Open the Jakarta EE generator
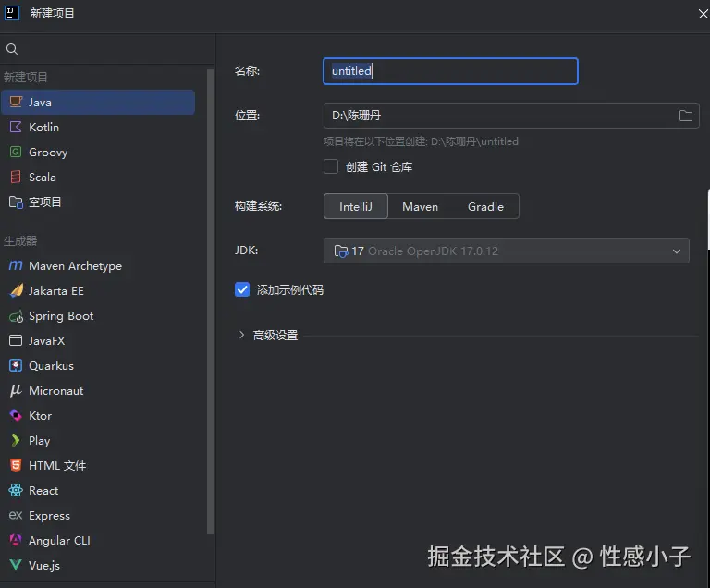The height and width of the screenshot is (588, 710). 98,290
